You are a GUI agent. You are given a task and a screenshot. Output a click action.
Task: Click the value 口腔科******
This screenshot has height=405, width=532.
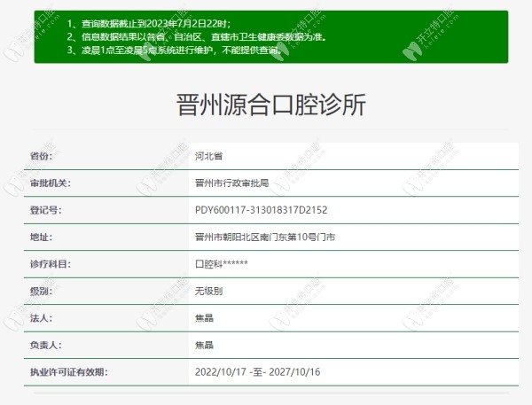(x=222, y=264)
